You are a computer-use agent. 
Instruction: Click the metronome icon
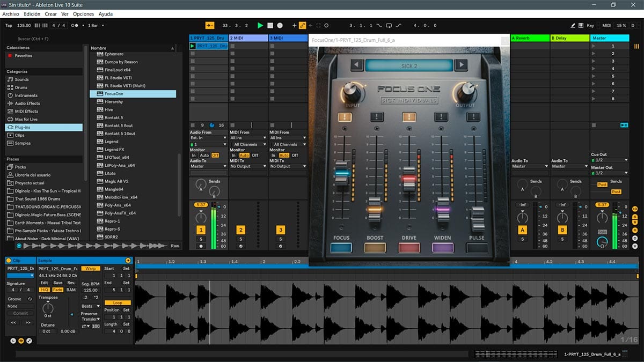tap(76, 25)
